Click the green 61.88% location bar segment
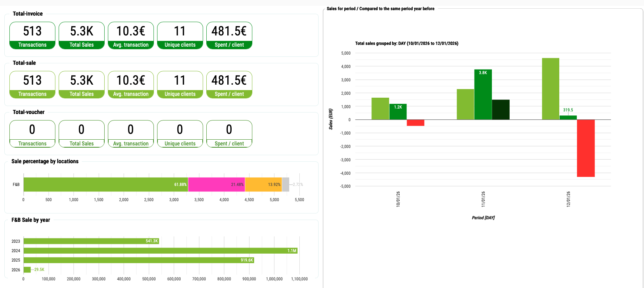The width and height of the screenshot is (644, 288). [x=105, y=185]
